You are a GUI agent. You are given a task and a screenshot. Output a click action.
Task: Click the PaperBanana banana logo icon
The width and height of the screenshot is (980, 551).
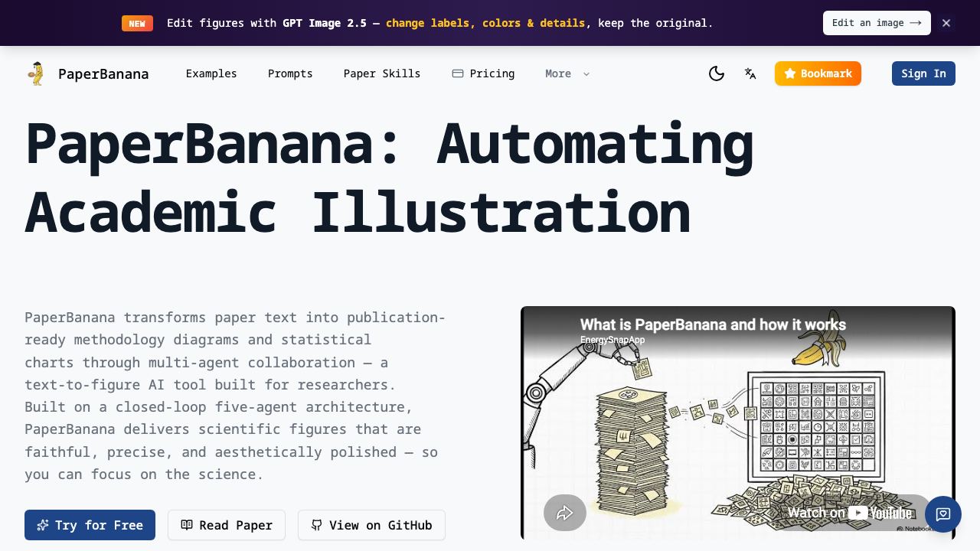click(x=35, y=73)
